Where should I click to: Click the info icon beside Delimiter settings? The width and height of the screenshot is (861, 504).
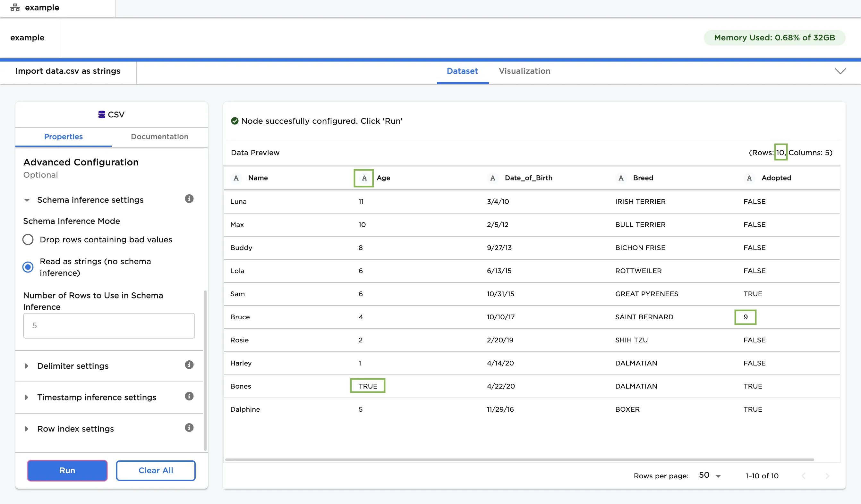click(189, 365)
